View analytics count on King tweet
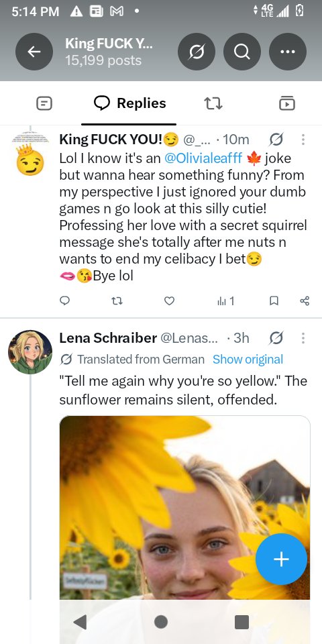Image resolution: width=322 pixels, height=644 pixels. point(225,301)
